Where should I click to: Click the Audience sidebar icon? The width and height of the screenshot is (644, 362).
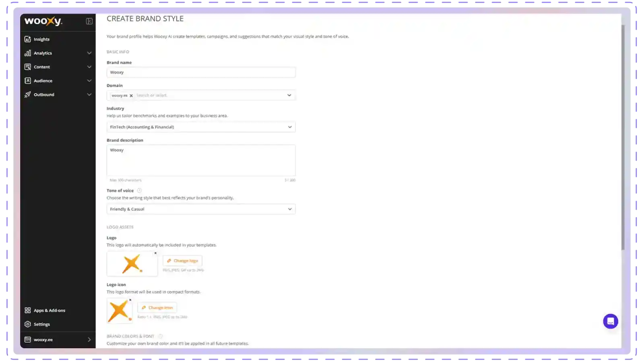point(27,81)
